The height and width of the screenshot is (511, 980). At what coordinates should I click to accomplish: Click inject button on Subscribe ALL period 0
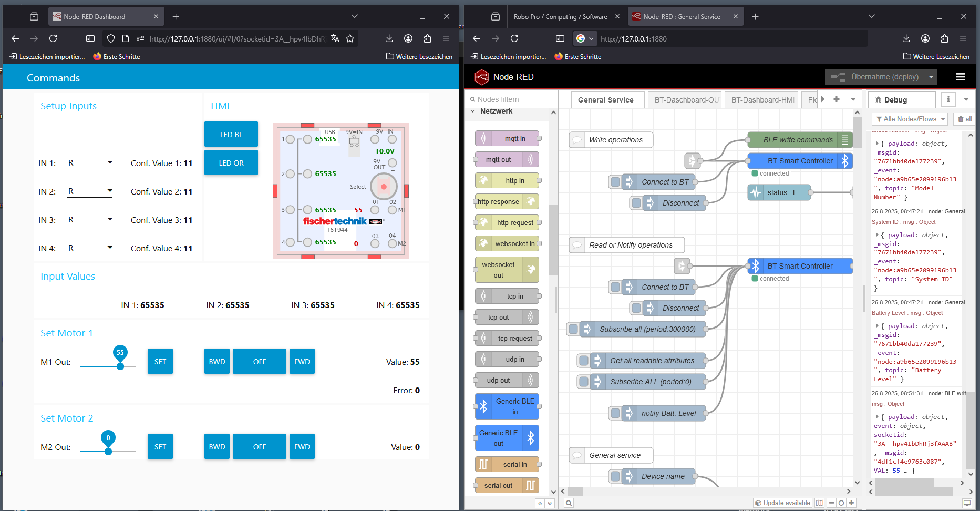click(584, 382)
